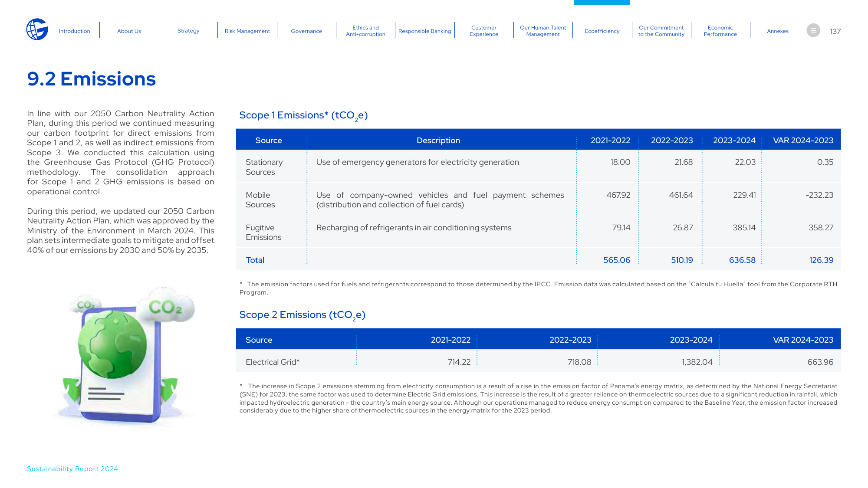Go to the Introduction section
868x488 pixels.
(x=75, y=31)
